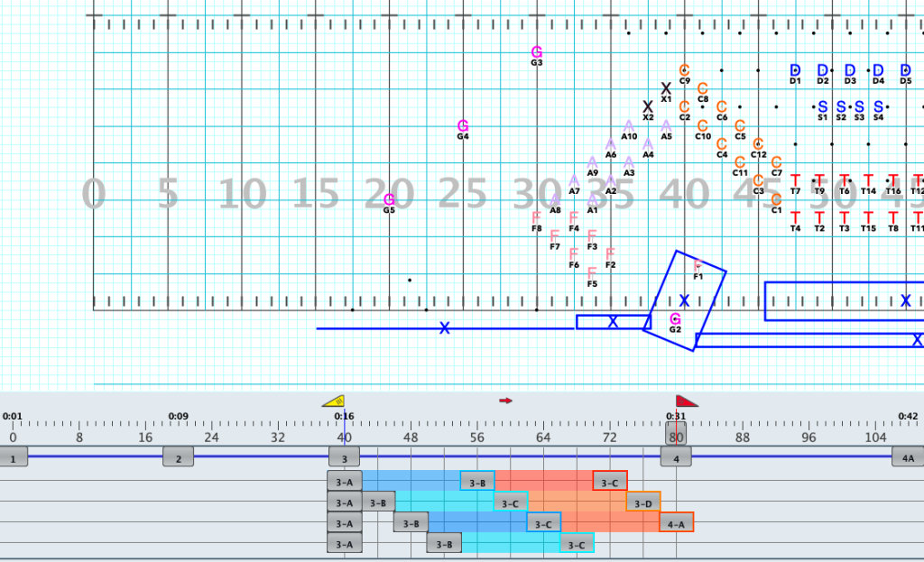
Task: Click performer C9 near the top
Action: coord(683,69)
